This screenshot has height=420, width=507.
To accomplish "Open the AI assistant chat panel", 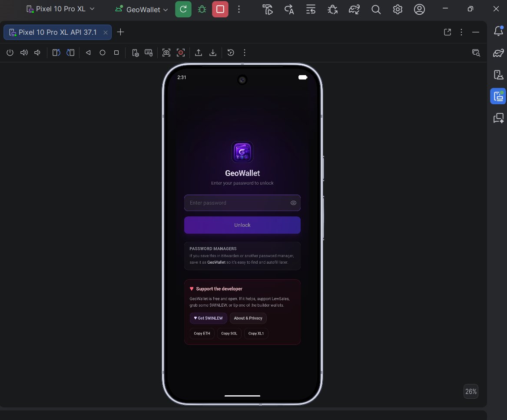I will 498,118.
